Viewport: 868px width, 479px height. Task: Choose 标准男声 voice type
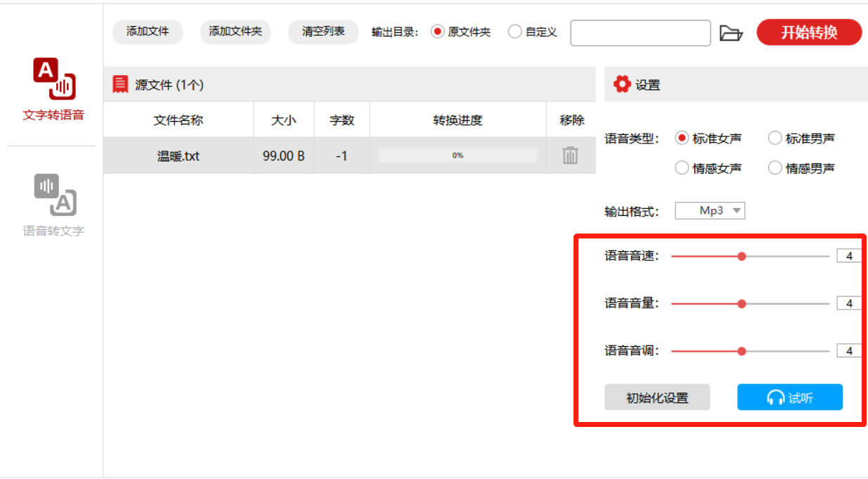[801, 139]
